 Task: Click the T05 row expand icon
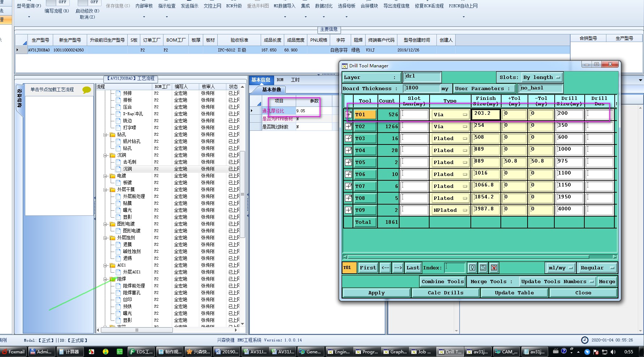pos(348,162)
